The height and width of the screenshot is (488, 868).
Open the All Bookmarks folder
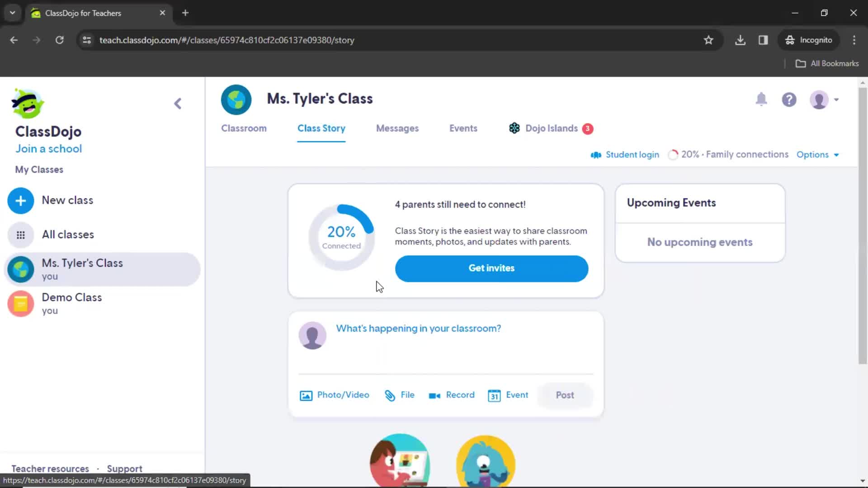tap(827, 64)
